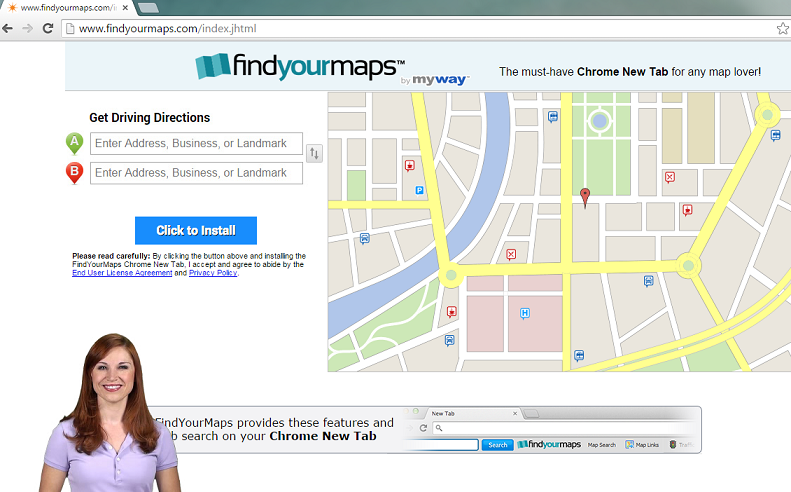This screenshot has height=492, width=791.
Task: Click the 'Please read carefully' disclaimer text
Action: 189,264
